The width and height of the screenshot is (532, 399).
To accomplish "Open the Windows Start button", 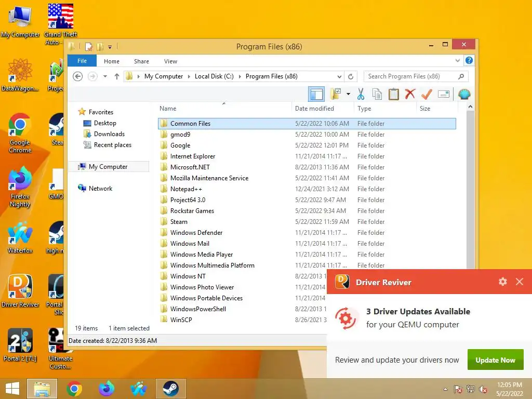I will pyautogui.click(x=12, y=389).
